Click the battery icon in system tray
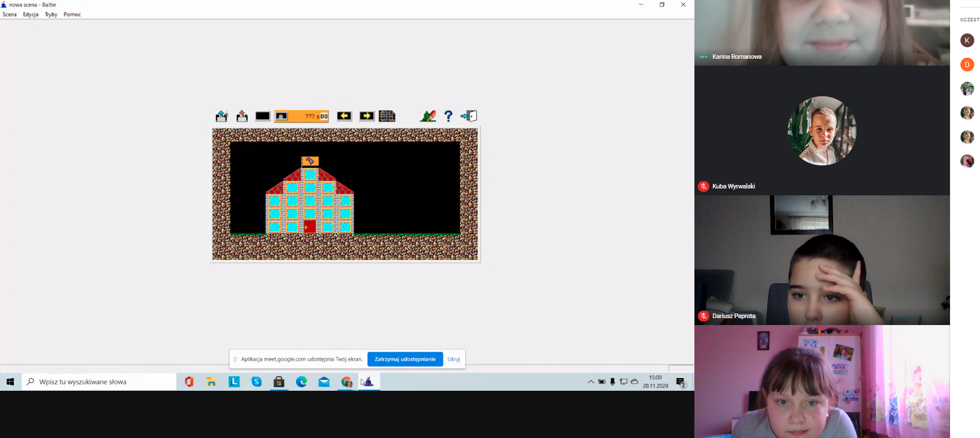This screenshot has width=980, height=438. pos(602,382)
